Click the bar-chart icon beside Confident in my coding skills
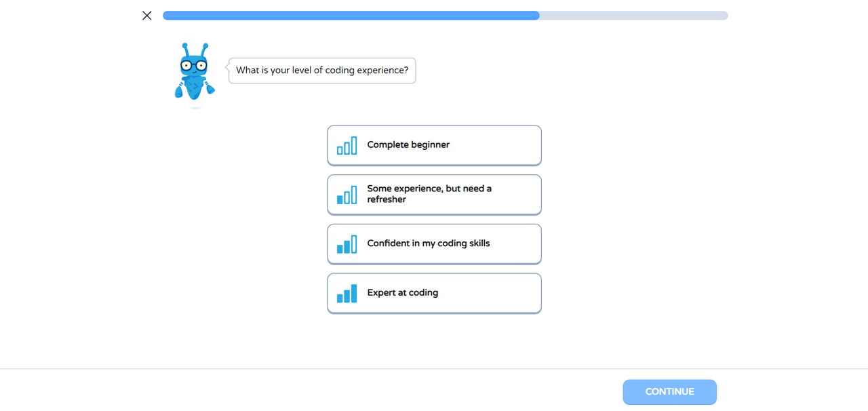This screenshot has height=411, width=868. click(x=347, y=244)
